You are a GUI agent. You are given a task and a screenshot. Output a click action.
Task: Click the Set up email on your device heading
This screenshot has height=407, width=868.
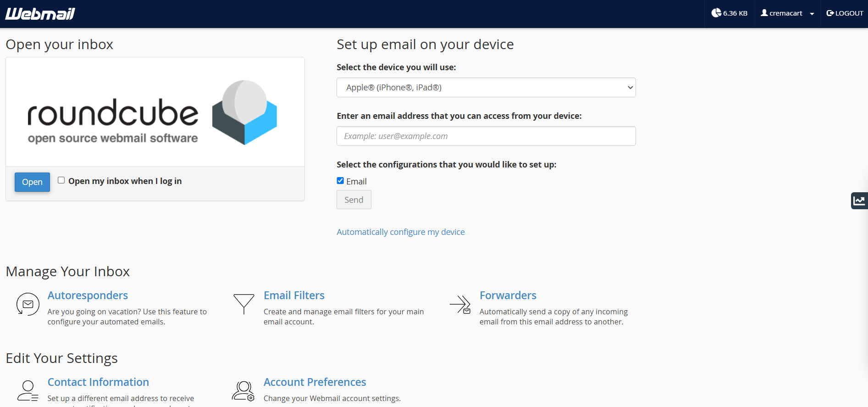coord(425,45)
